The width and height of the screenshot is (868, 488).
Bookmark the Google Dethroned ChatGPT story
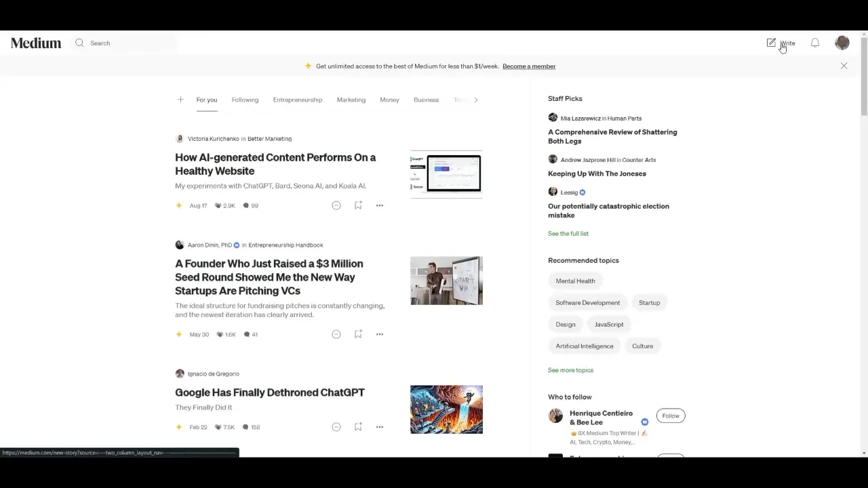pyautogui.click(x=358, y=427)
